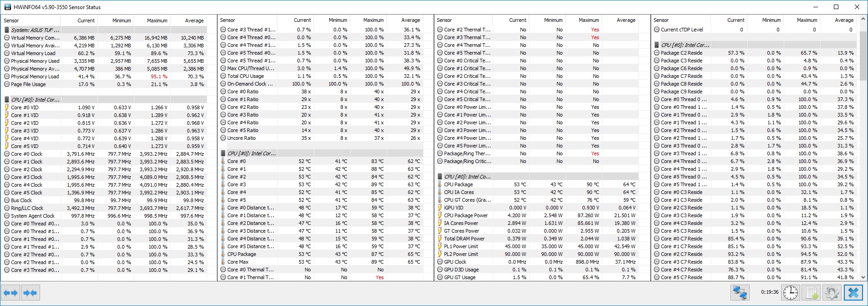
Task: Click the lightning icon beside PL2 Power Limit
Action: [x=439, y=254]
